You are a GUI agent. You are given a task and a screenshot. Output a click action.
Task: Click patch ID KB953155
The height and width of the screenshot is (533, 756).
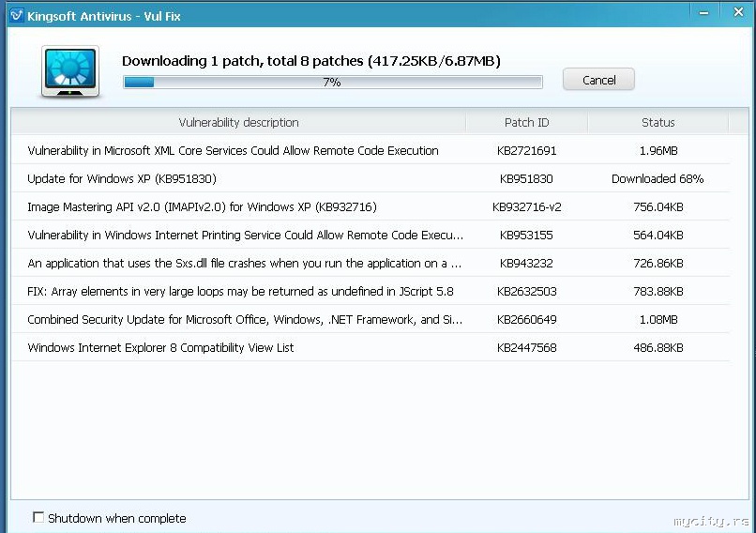[526, 235]
